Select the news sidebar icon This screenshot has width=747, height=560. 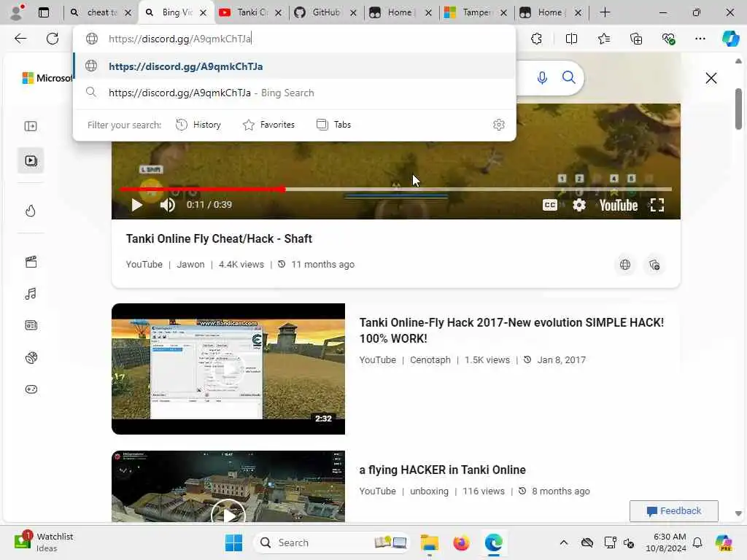31,325
